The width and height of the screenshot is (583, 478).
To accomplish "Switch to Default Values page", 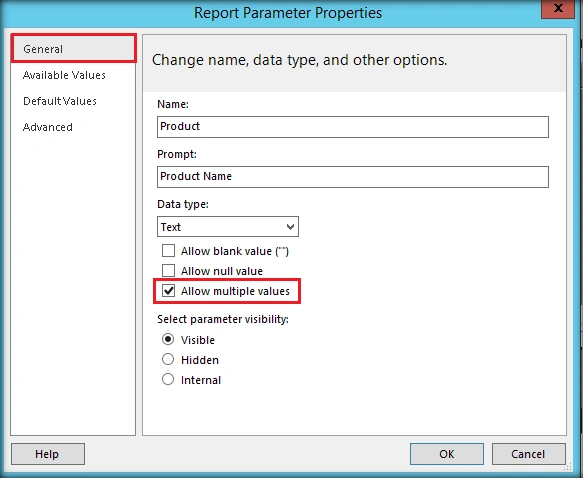I will (x=60, y=101).
